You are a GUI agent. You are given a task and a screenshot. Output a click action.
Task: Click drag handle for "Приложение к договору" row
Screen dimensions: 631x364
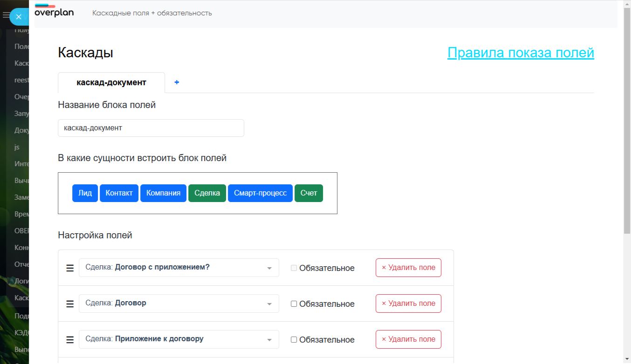70,340
